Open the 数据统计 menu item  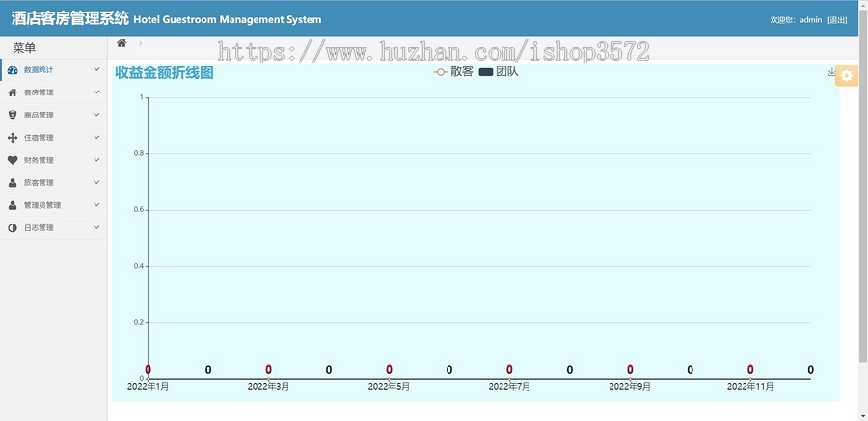(54, 70)
